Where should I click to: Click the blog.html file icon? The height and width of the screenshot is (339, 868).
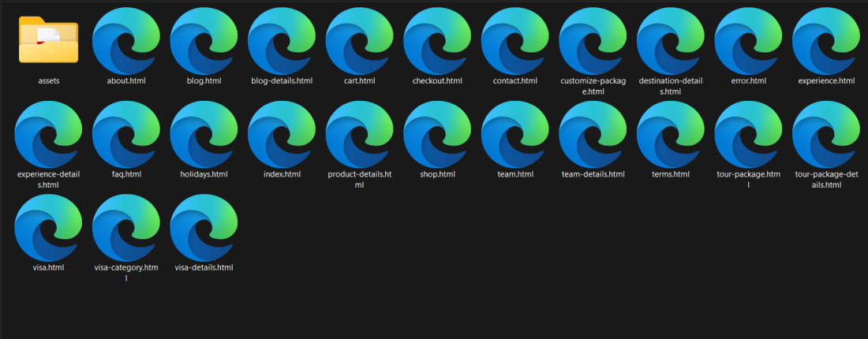[x=204, y=41]
